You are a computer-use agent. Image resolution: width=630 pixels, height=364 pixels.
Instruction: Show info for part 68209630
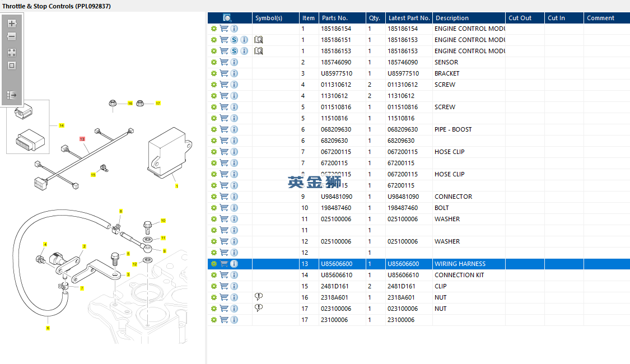point(234,141)
